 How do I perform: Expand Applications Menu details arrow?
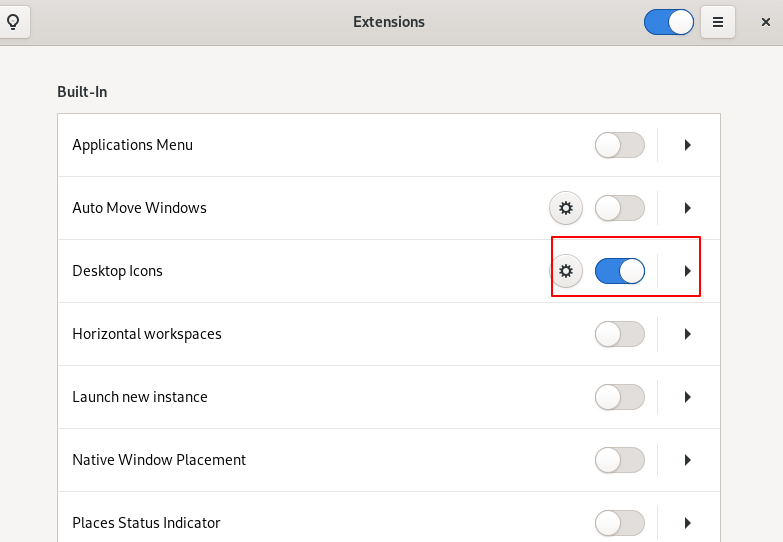point(688,145)
